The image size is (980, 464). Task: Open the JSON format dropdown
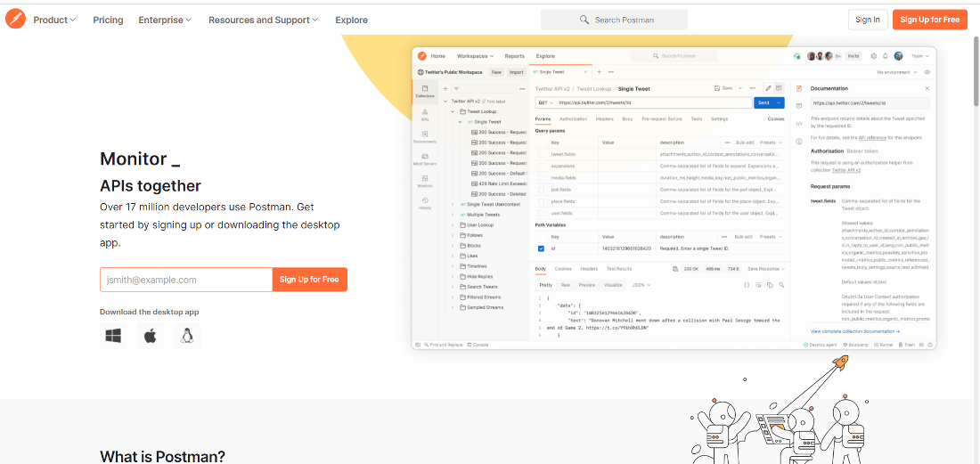coord(641,285)
